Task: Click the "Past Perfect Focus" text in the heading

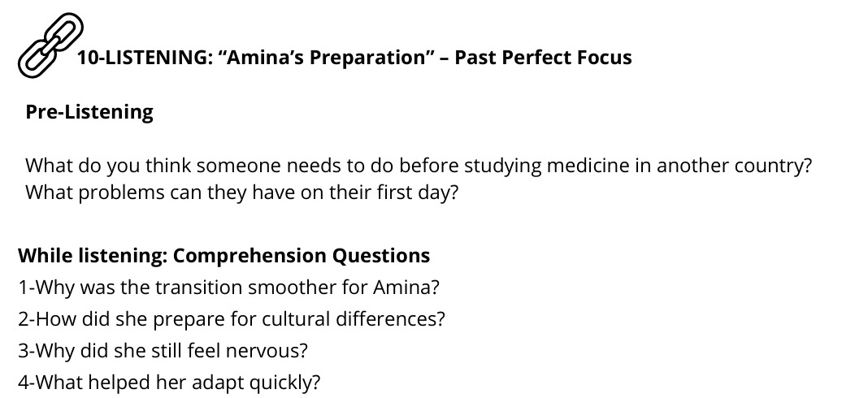Action: tap(543, 58)
